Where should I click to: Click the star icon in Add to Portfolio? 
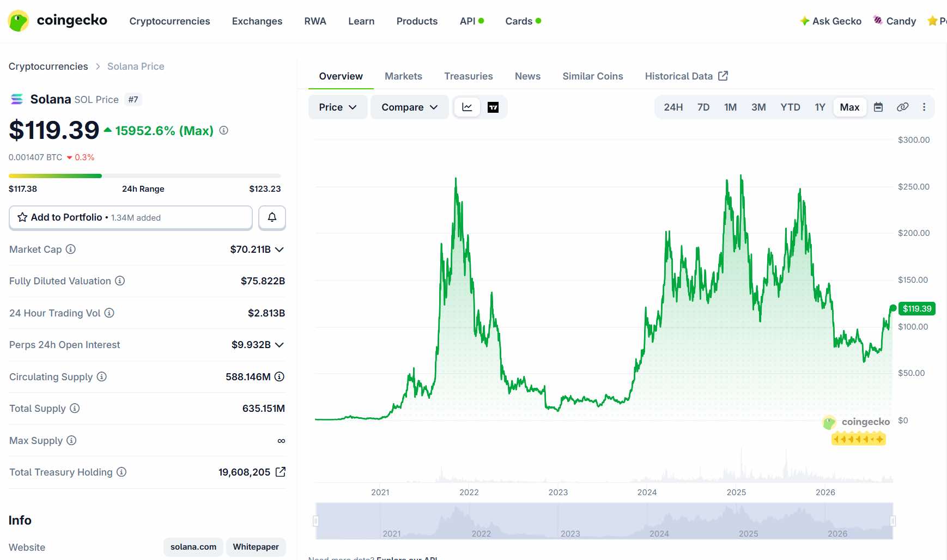tap(22, 217)
